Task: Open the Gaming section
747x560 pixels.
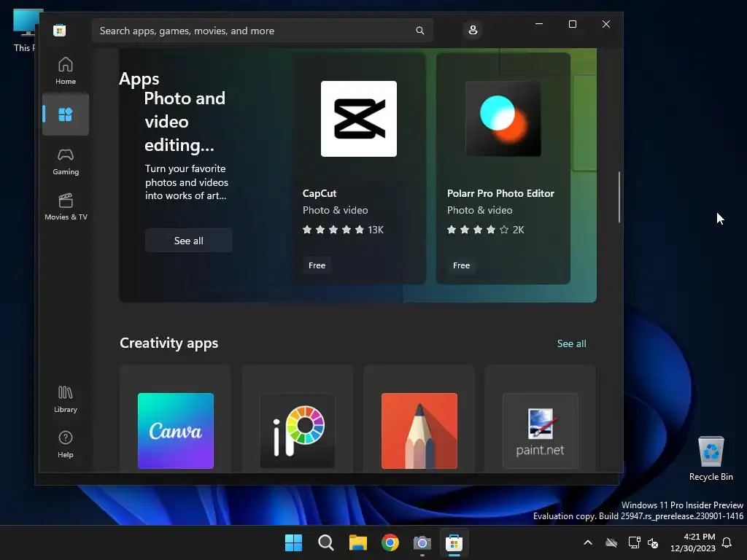Action: coord(66,161)
